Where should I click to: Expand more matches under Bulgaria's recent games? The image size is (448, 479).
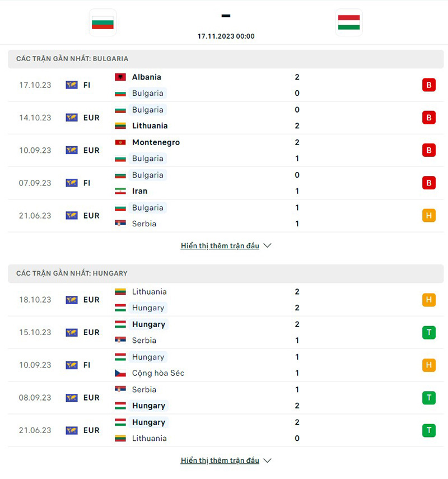click(x=220, y=245)
